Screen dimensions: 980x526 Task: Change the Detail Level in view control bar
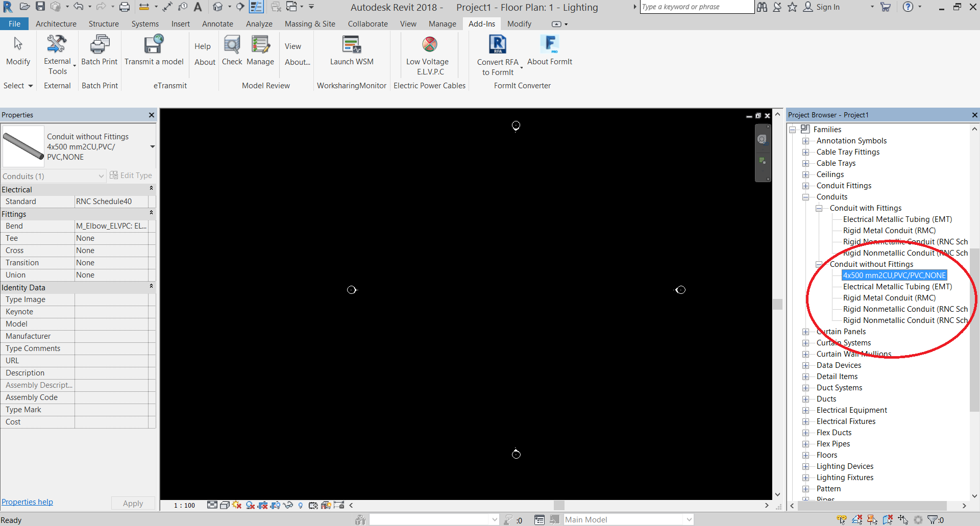click(212, 505)
